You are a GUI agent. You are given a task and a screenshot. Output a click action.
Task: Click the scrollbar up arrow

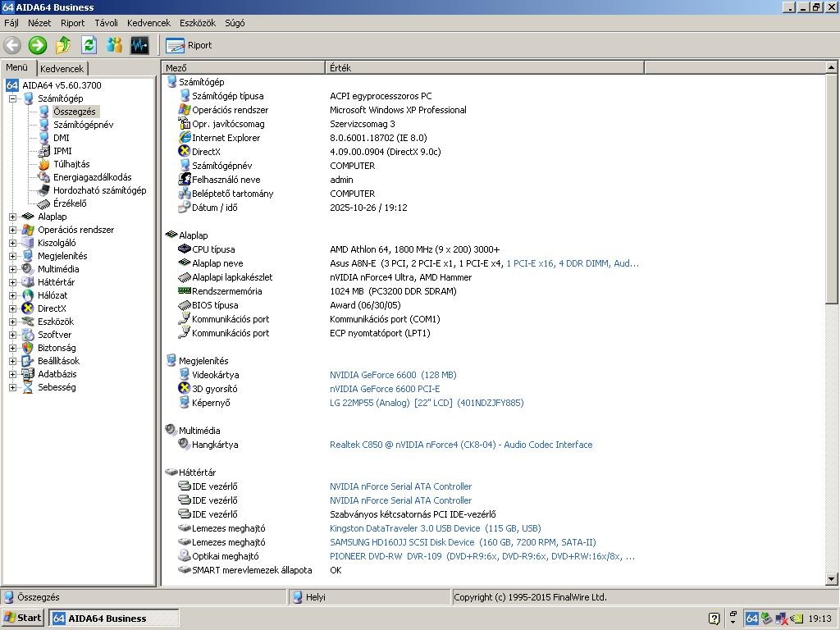(831, 67)
